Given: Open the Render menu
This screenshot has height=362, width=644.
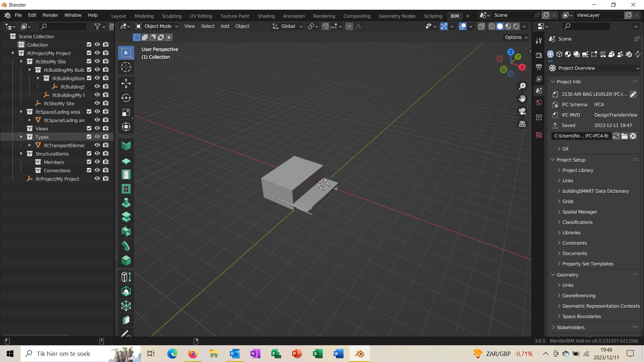Looking at the screenshot, I should tap(50, 15).
